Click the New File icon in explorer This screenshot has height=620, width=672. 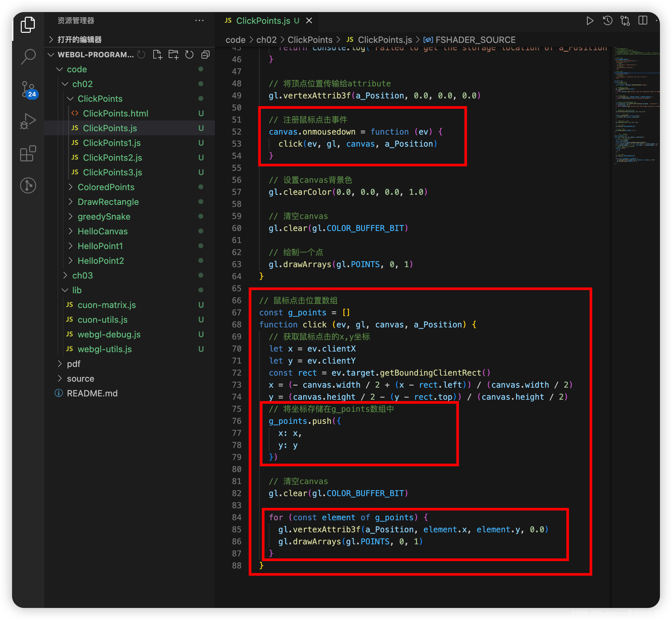(x=157, y=55)
